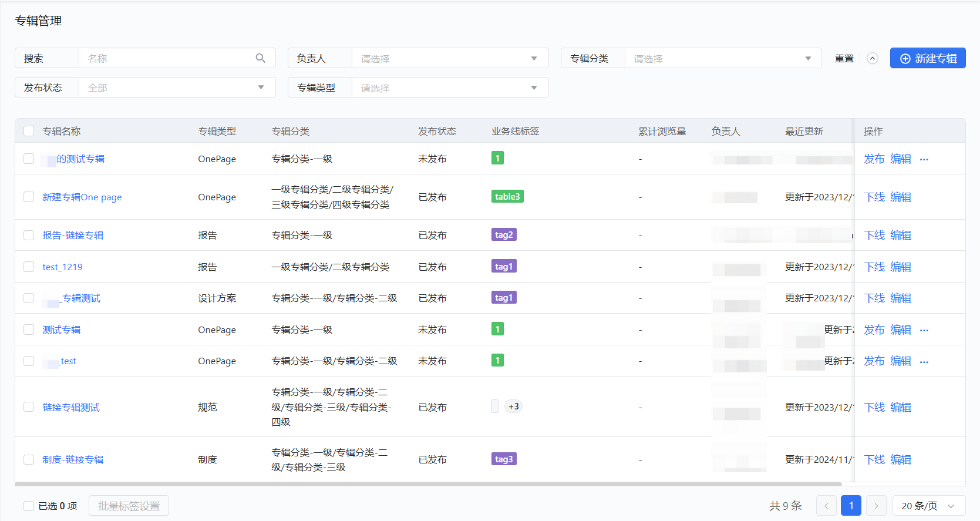Click the horizontal table scrollbar
The height and width of the screenshot is (521, 980).
pyautogui.click(x=428, y=484)
